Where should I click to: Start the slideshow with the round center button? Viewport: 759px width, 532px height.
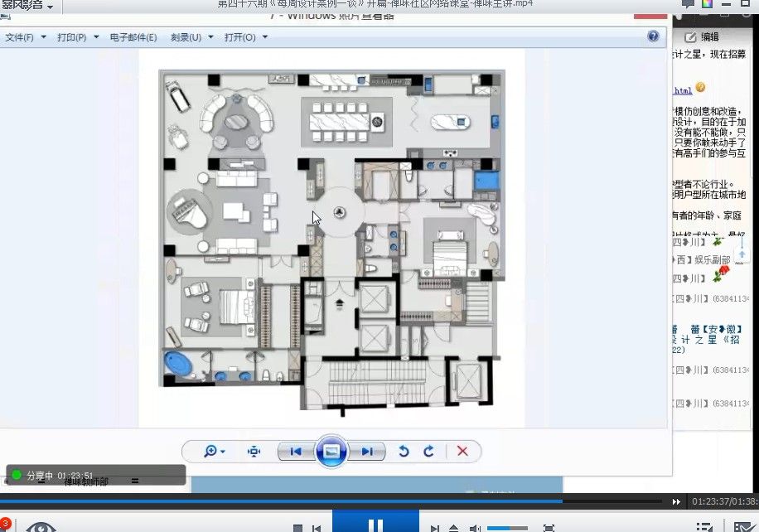(331, 451)
